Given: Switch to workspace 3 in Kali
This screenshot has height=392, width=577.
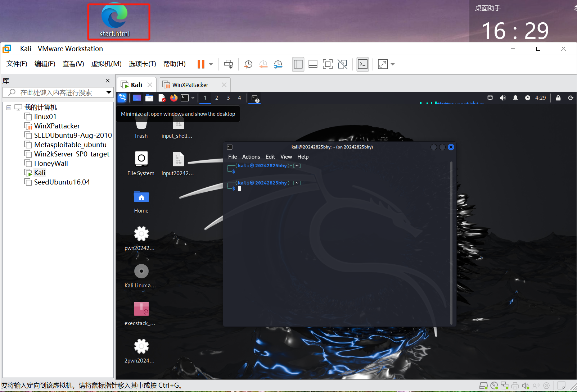Looking at the screenshot, I should tap(228, 98).
